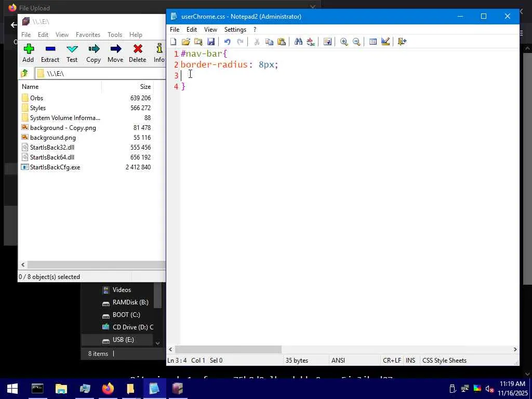Click the 7-Zip Extract button
The width and height of the screenshot is (532, 399).
(50, 53)
